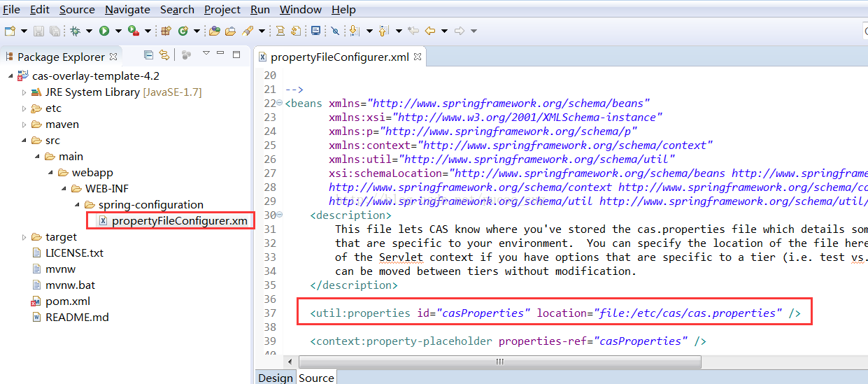Click the New Java Class icon

point(183,31)
